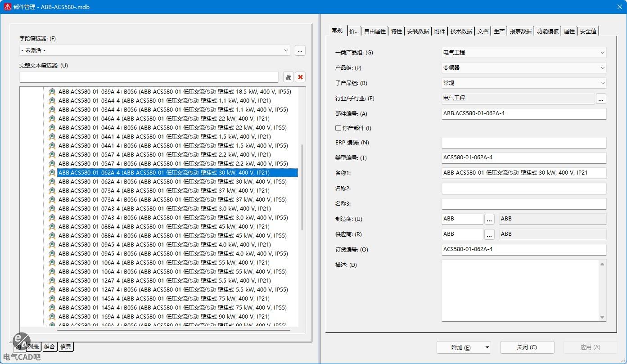Switch to the 特性 tab
Image resolution: width=627 pixels, height=364 pixels.
(397, 31)
